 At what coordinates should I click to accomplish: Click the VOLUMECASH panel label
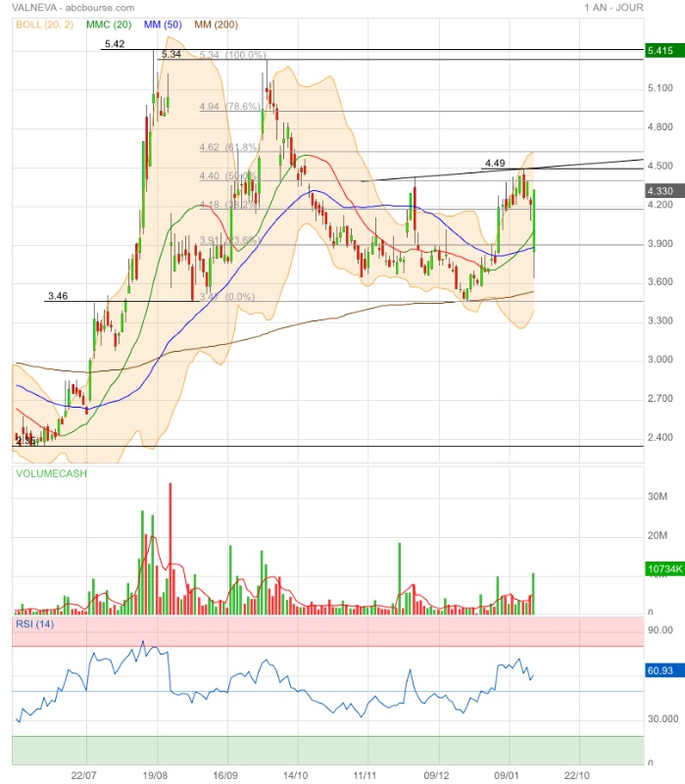click(x=51, y=473)
